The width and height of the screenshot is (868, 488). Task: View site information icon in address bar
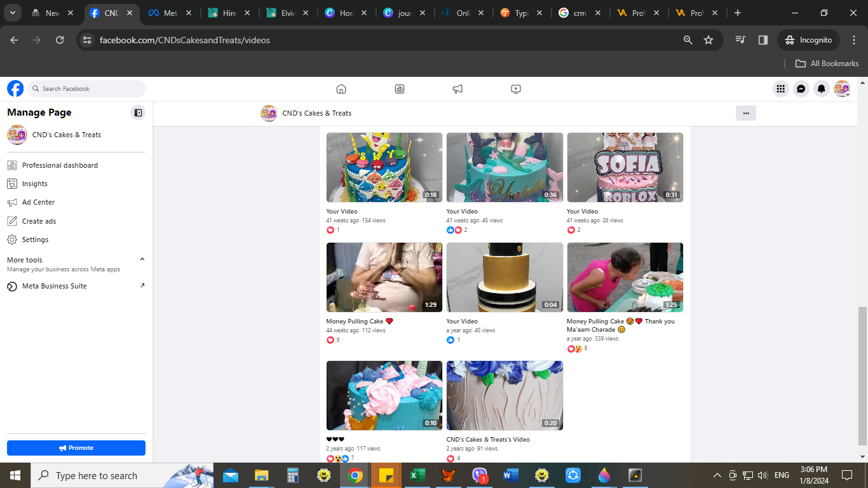88,40
